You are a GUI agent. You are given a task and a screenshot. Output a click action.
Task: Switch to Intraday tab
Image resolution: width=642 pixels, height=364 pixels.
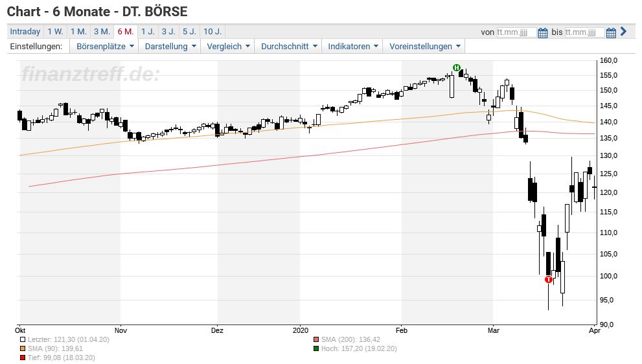click(x=25, y=32)
